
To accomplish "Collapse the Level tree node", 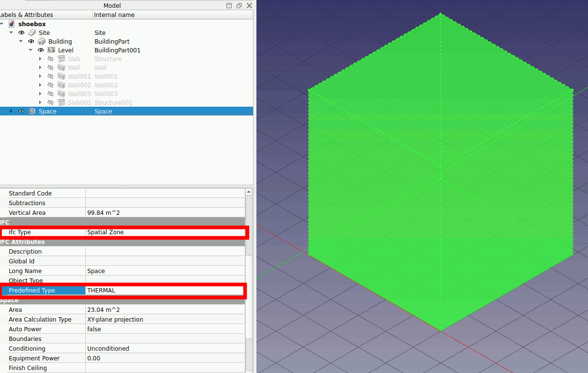I will click(x=31, y=50).
